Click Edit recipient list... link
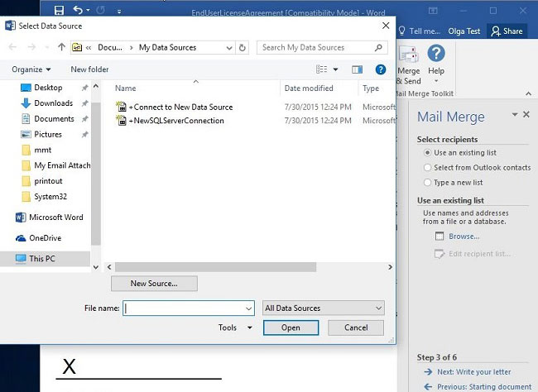The width and height of the screenshot is (538, 392). tap(479, 254)
